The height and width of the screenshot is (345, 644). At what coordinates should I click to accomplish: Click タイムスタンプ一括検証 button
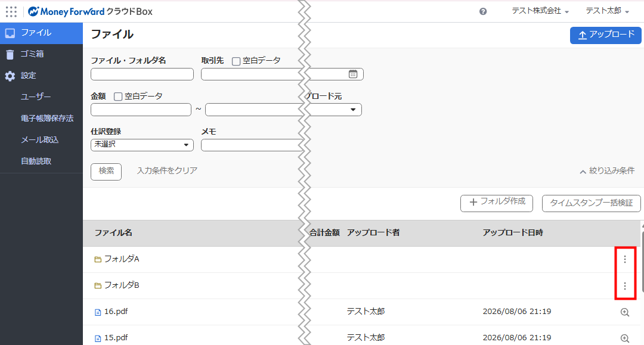pyautogui.click(x=591, y=203)
